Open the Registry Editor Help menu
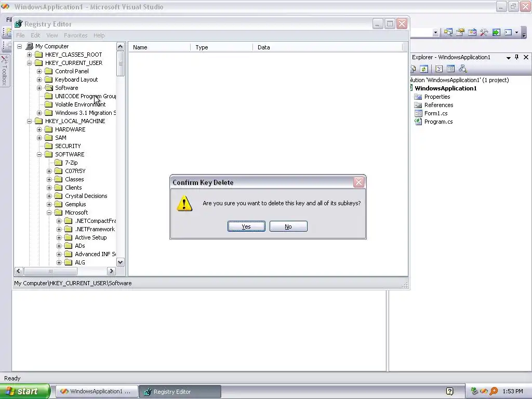Viewport: 532px width, 399px height. pyautogui.click(x=99, y=35)
